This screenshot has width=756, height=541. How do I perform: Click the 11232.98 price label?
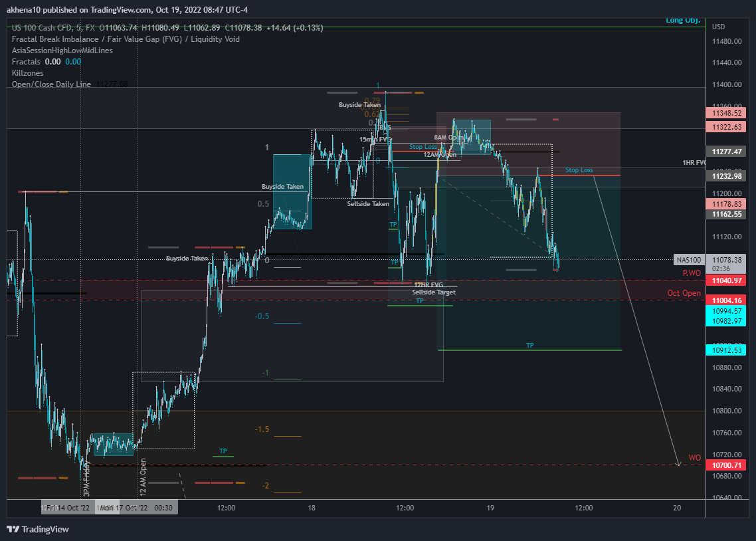[x=726, y=176]
